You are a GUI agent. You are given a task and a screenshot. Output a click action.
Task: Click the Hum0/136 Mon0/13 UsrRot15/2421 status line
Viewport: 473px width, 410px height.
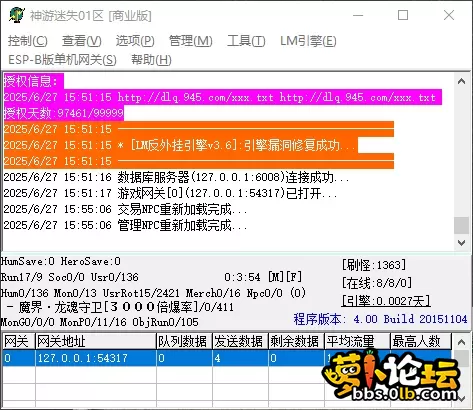coord(153,293)
